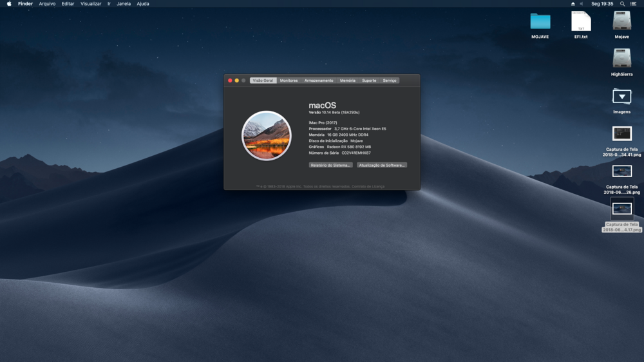Switch to the Suporte tab
644x362 pixels.
(x=369, y=81)
